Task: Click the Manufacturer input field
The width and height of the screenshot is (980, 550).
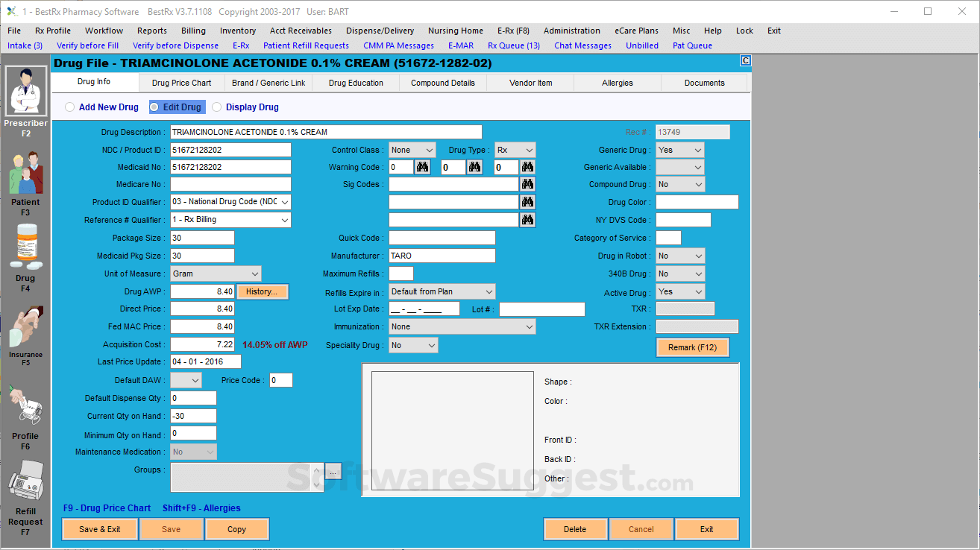Action: (442, 256)
